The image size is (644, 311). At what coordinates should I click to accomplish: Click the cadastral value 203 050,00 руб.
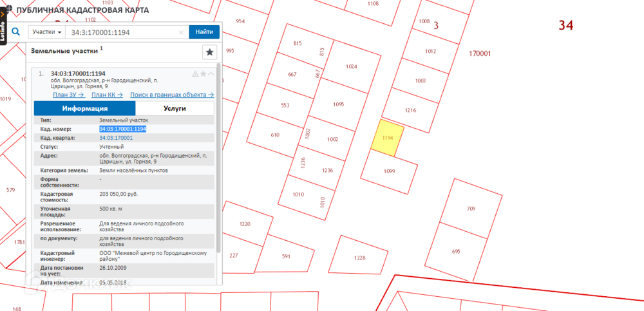coord(118,194)
